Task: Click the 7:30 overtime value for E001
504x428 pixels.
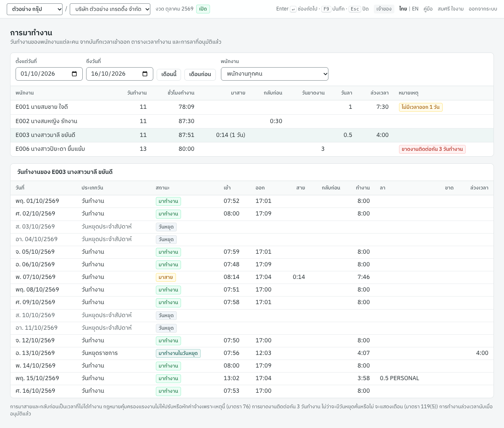Action: [x=382, y=107]
